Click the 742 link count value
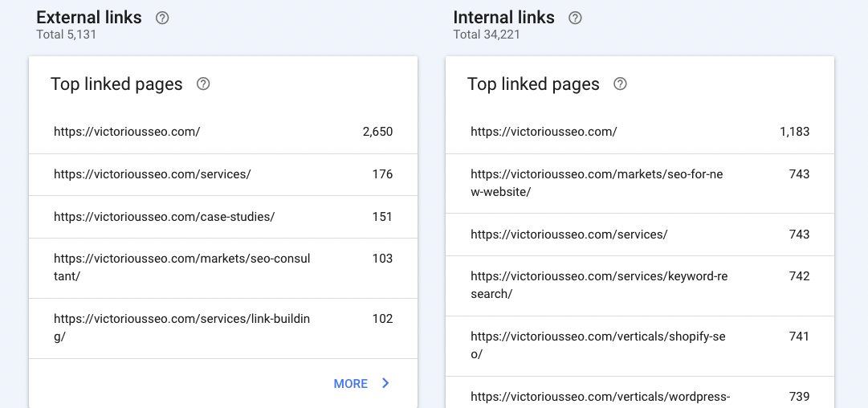The image size is (868, 408). coord(800,276)
